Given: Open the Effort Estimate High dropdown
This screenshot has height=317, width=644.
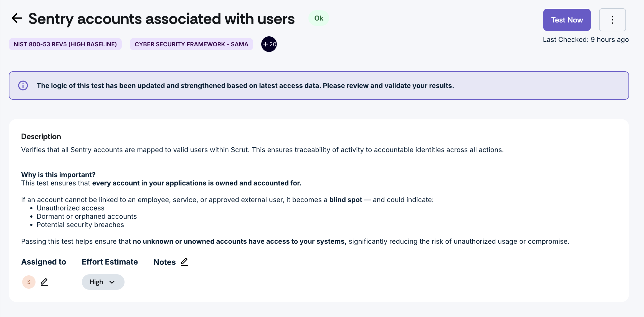Looking at the screenshot, I should [103, 282].
